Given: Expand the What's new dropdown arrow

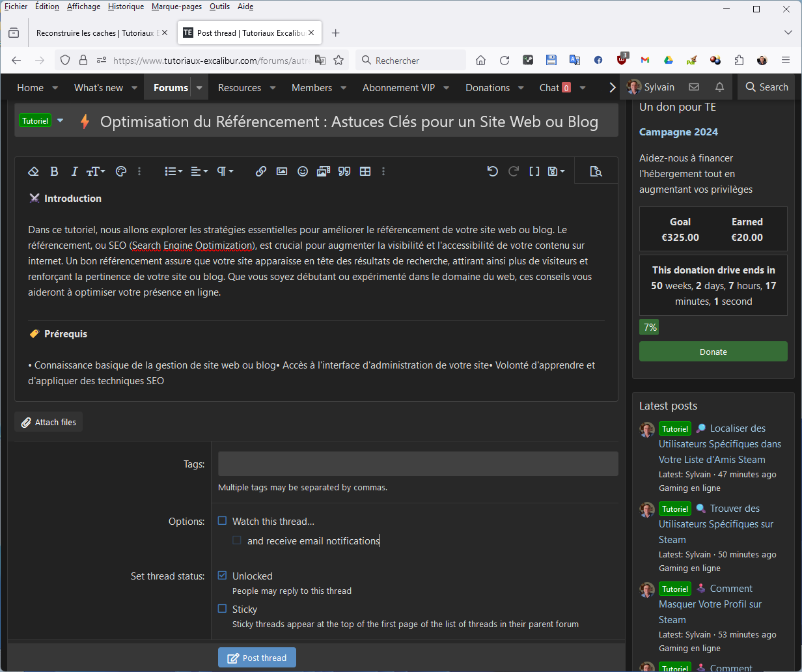Looking at the screenshot, I should 134,87.
